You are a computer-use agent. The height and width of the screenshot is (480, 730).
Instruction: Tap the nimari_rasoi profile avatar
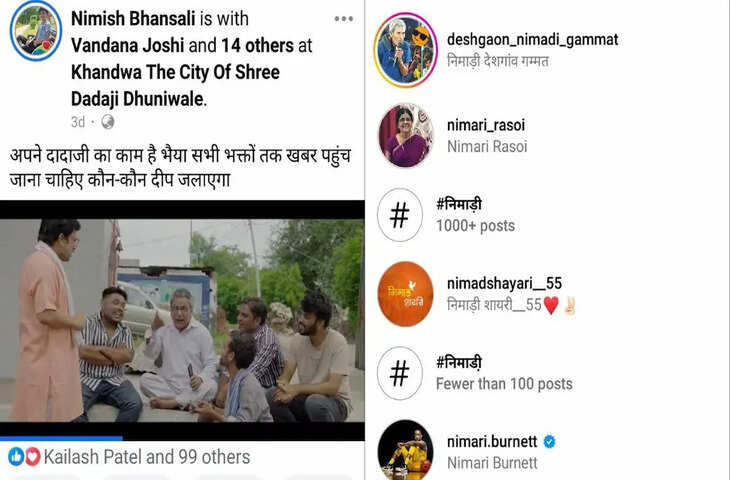[x=406, y=135]
